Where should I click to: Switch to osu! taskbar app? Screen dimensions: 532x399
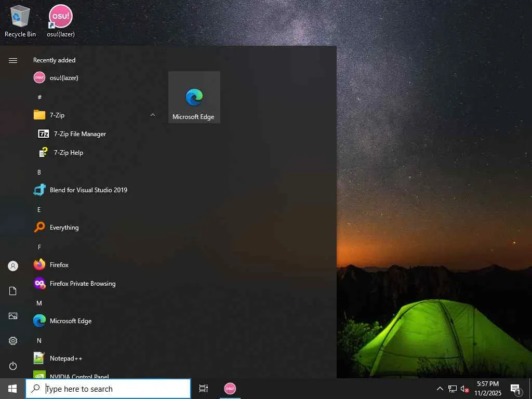[x=230, y=389]
